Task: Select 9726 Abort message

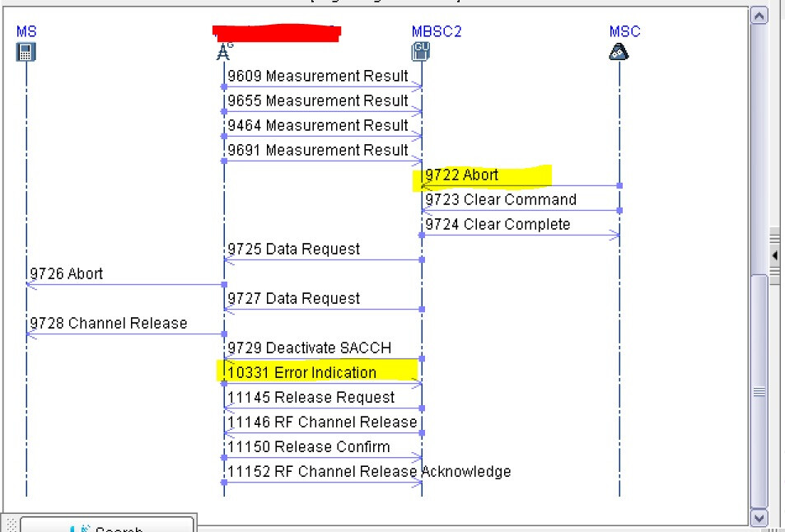Action: click(67, 273)
